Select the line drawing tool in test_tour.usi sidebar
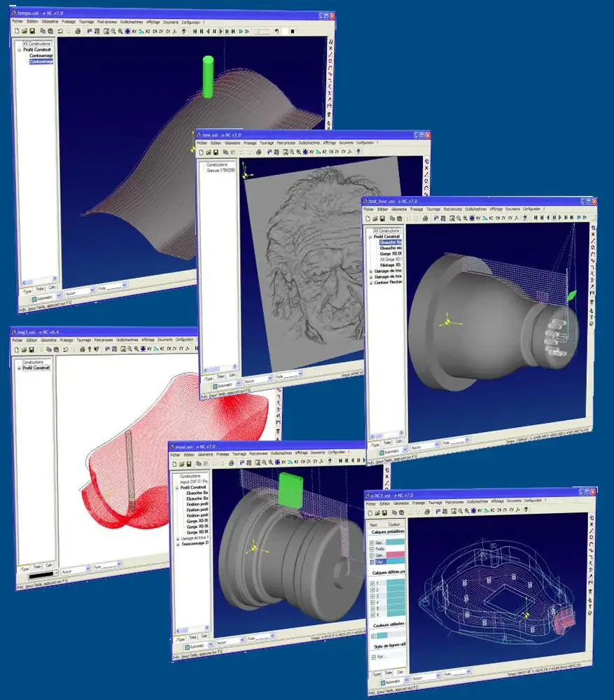This screenshot has height=700, width=614. click(x=593, y=241)
